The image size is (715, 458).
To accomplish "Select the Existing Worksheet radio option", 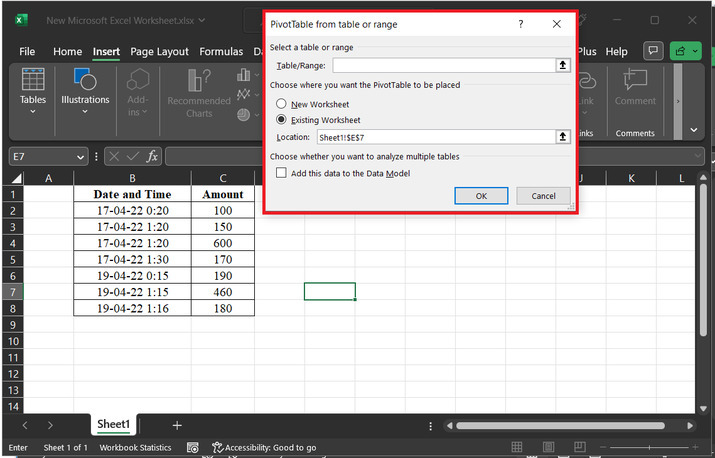I will coord(282,120).
